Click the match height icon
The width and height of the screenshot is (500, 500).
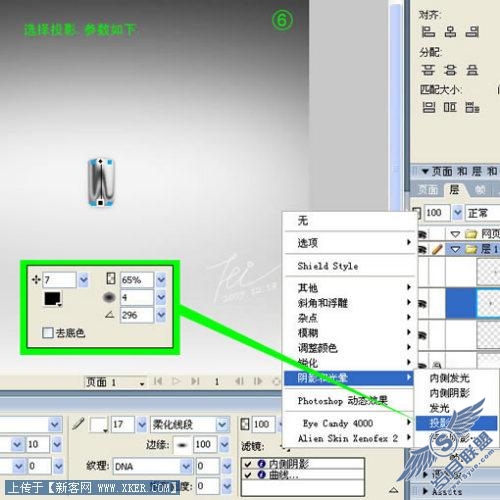tap(450, 107)
